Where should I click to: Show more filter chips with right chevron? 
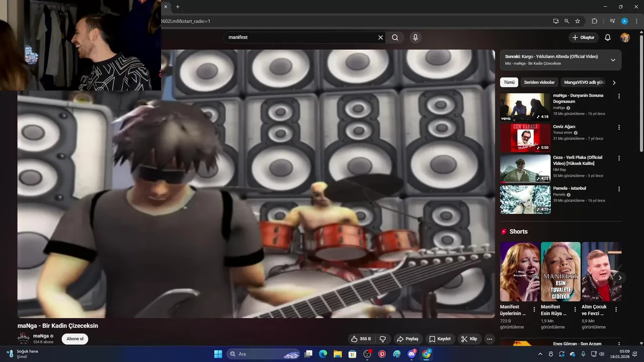click(x=614, y=82)
